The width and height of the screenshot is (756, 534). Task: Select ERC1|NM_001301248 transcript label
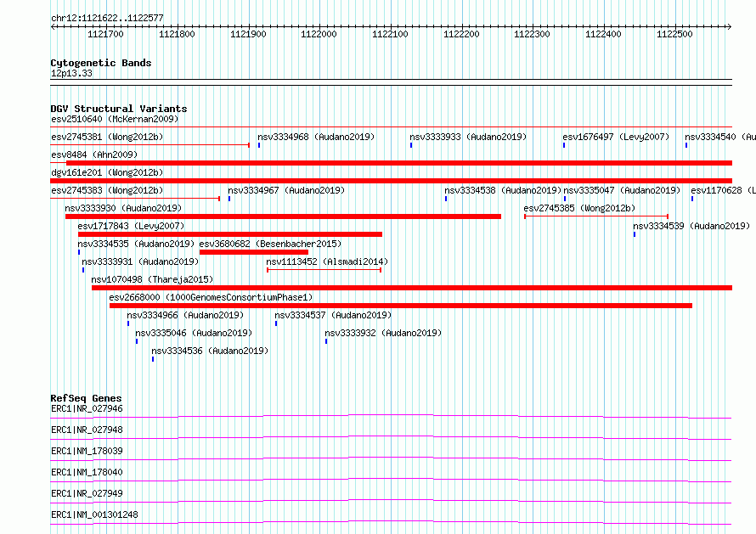94,514
